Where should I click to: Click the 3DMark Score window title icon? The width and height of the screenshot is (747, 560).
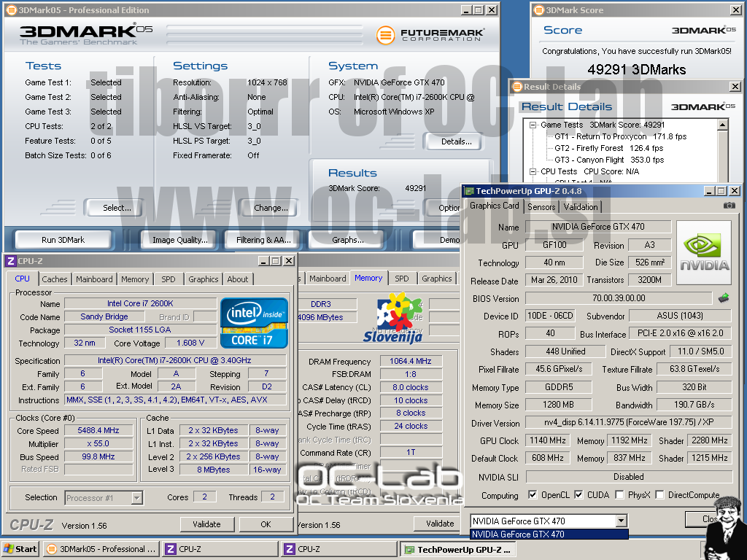(539, 10)
